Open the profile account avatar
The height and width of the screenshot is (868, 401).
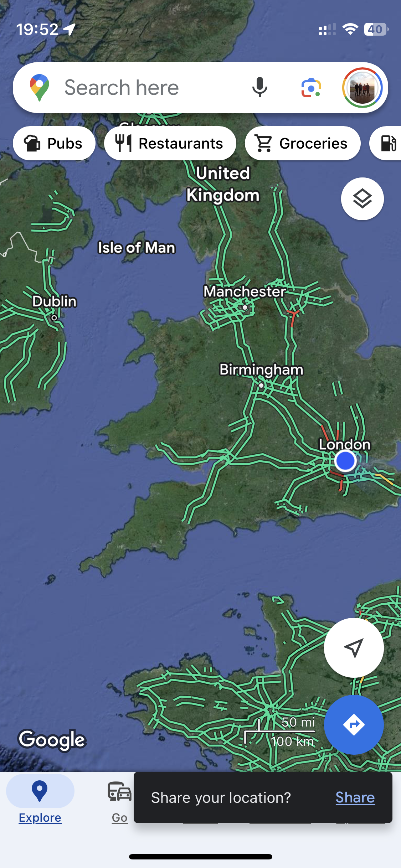pyautogui.click(x=363, y=88)
